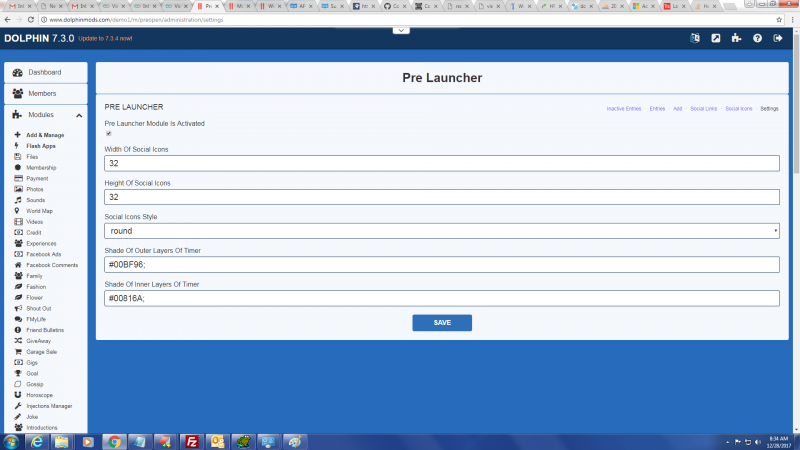Open the Inactive Entries tab link
The width and height of the screenshot is (800, 450).
pyautogui.click(x=623, y=109)
